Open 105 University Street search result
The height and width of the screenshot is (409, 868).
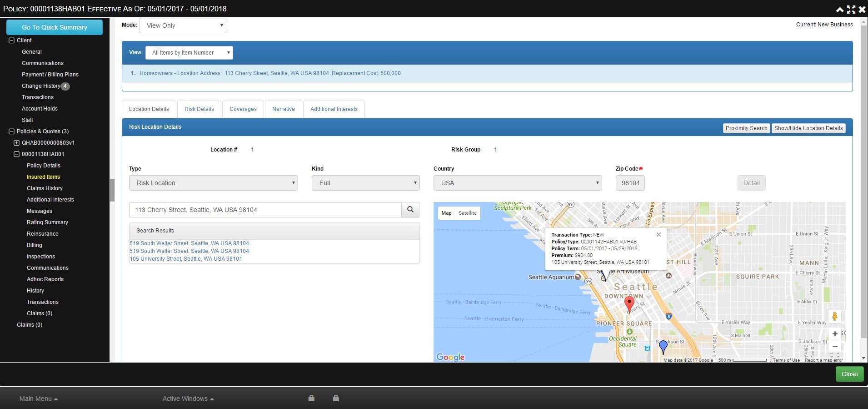pos(186,259)
